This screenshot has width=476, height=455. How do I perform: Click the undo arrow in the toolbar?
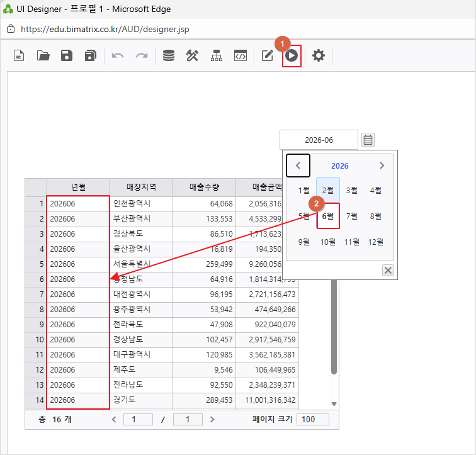118,56
